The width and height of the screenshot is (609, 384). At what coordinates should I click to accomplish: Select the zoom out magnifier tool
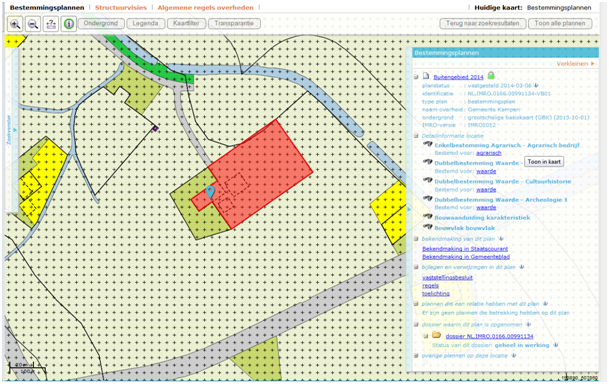[33, 24]
